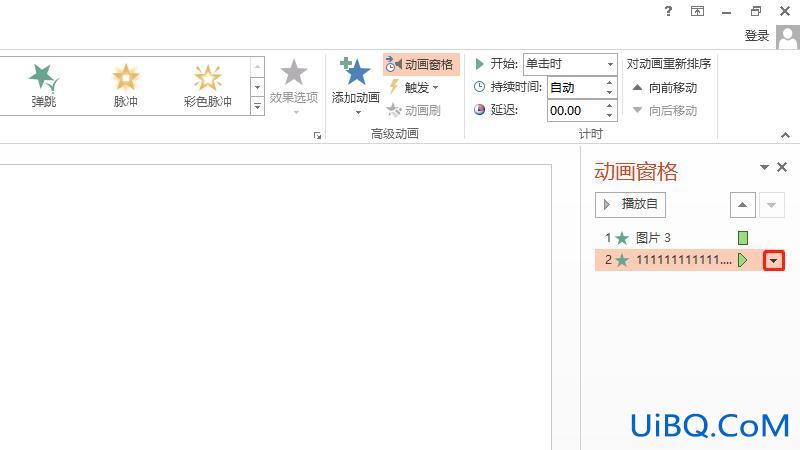Toggle the 动画窗格 animation pane button

pyautogui.click(x=421, y=64)
